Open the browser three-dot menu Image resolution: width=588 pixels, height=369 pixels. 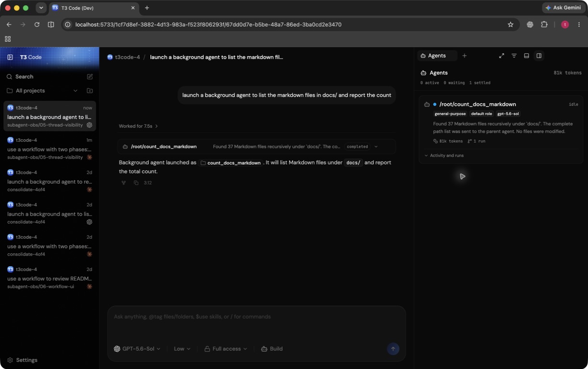tap(579, 25)
